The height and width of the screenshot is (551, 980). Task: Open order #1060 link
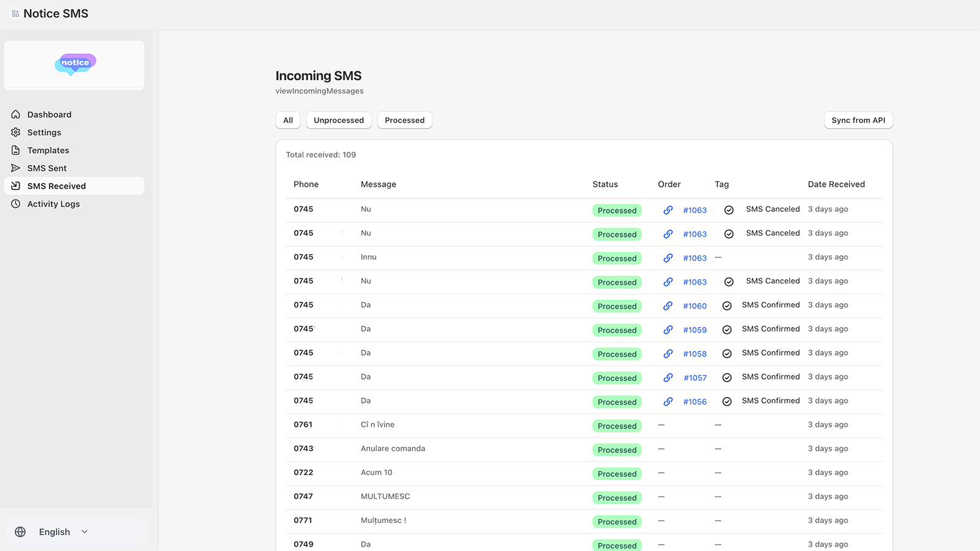(695, 306)
